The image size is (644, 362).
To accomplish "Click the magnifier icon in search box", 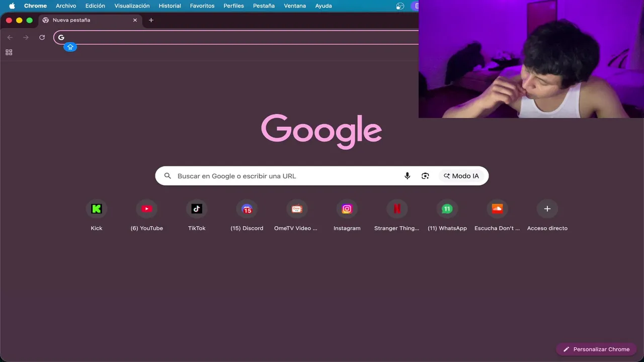I will coord(168,176).
